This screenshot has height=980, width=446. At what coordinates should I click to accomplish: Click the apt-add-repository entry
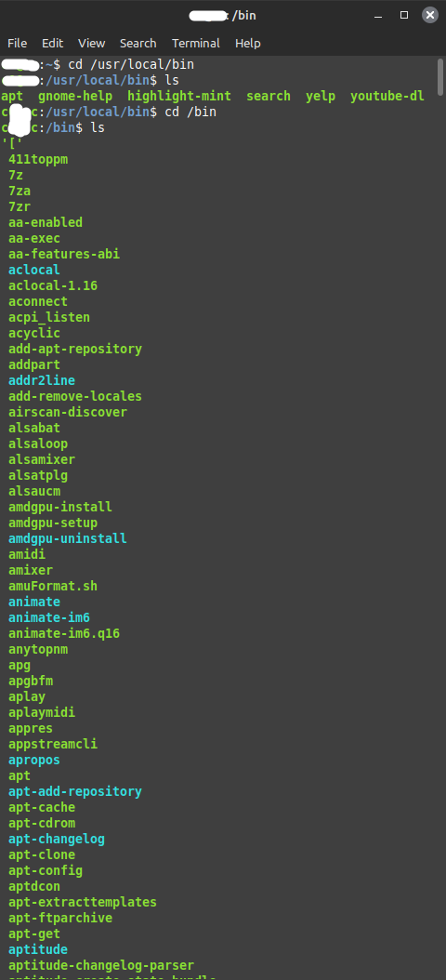(75, 791)
